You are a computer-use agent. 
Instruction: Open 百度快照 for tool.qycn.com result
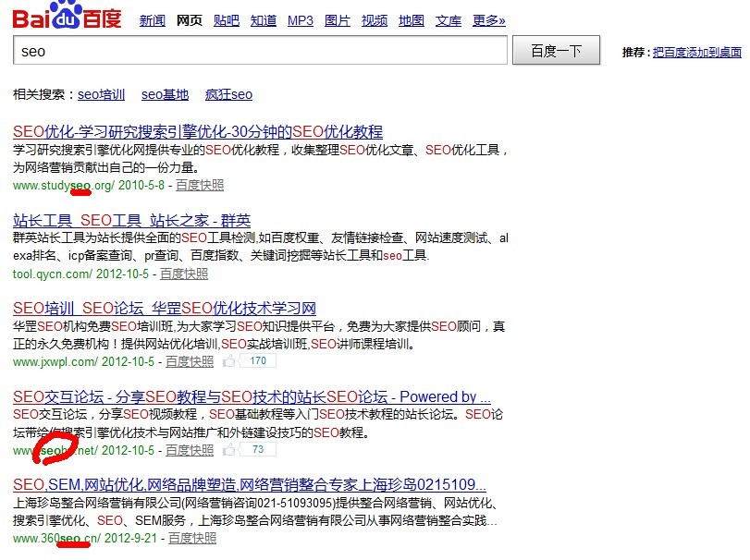coord(184,274)
